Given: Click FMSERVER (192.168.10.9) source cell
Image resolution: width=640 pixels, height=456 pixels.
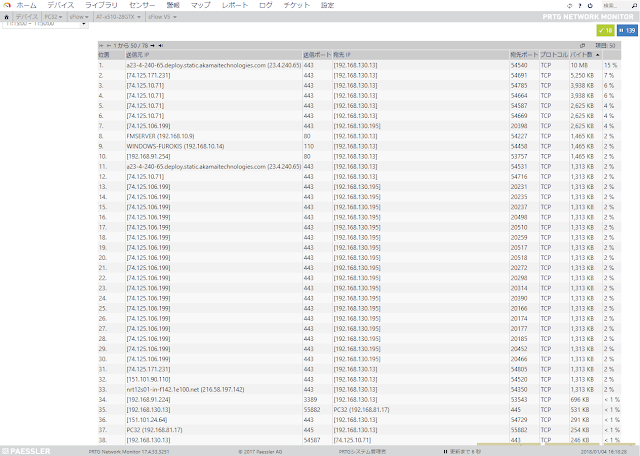Looking at the screenshot, I should (160, 136).
